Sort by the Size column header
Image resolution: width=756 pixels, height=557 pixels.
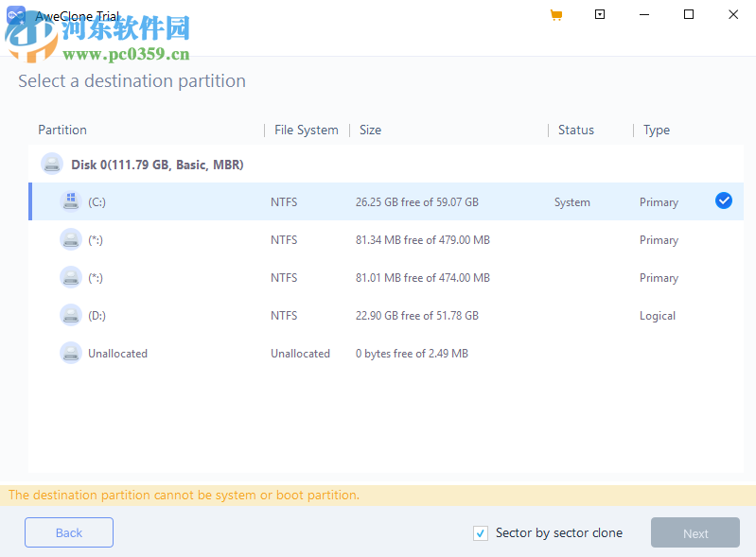pos(370,130)
